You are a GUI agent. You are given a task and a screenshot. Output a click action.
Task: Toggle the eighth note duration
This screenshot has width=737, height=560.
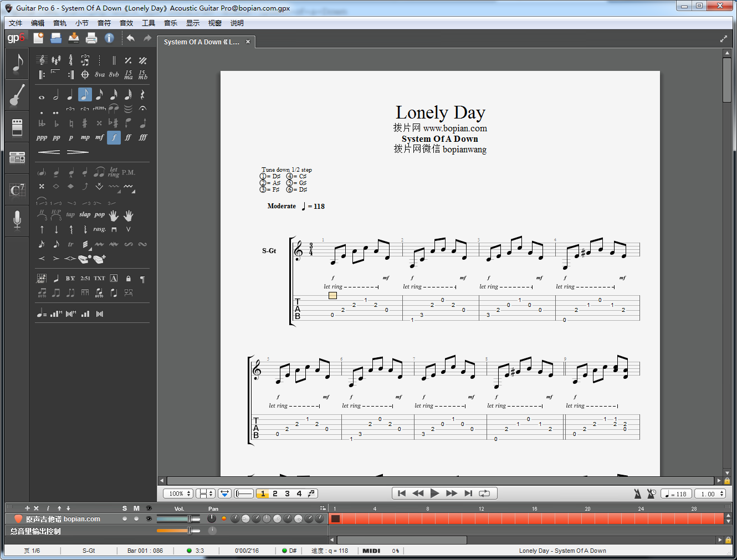pos(85,95)
